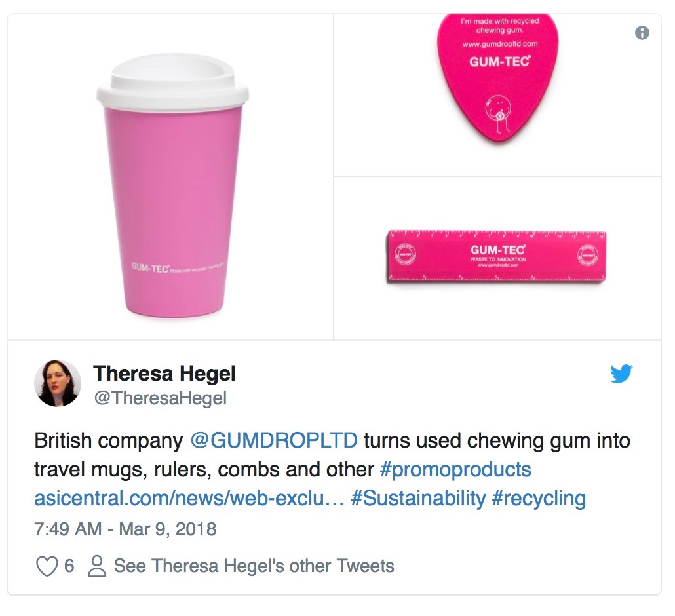This screenshot has width=675, height=616.
Task: See Theresa Hegel's other Tweets
Action: [254, 566]
